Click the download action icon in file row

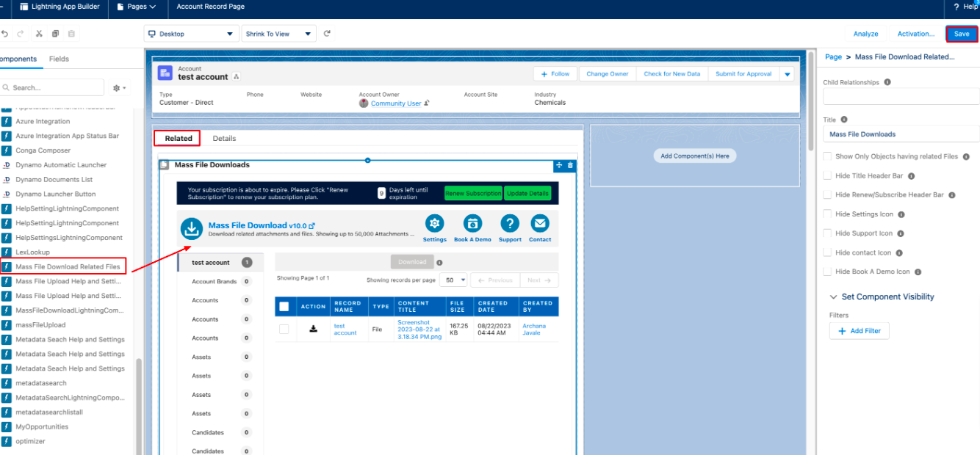(x=313, y=329)
